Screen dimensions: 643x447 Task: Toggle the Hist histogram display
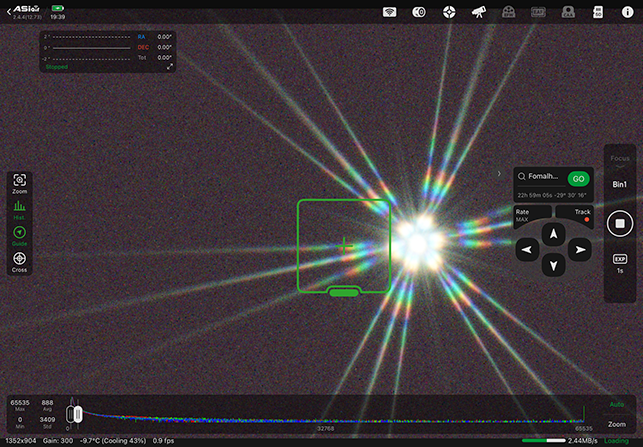tap(19, 210)
